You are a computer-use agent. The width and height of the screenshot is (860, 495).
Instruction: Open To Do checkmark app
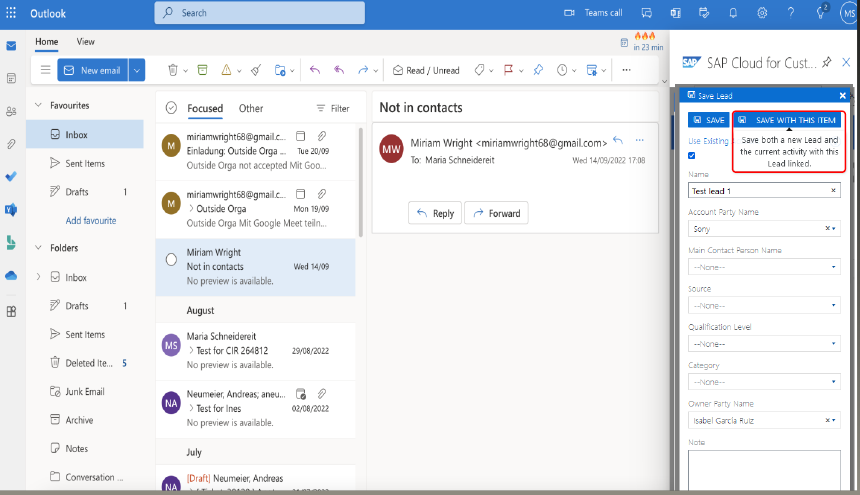(11, 177)
